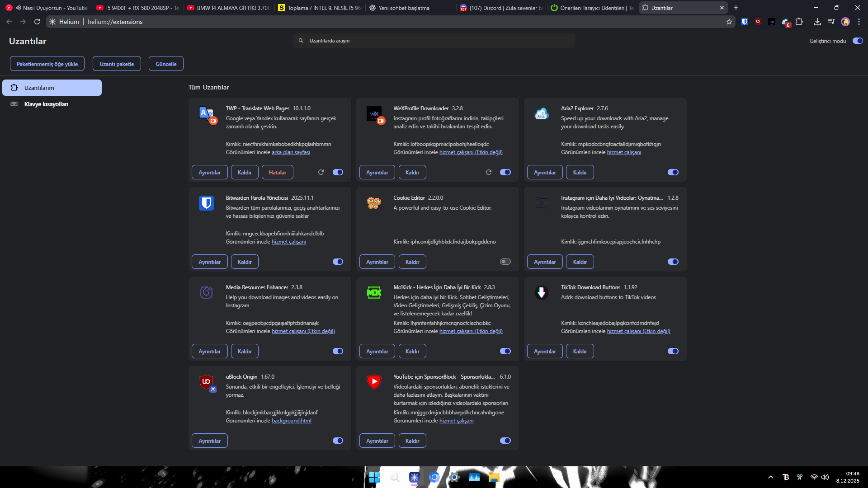Image resolution: width=868 pixels, height=488 pixels.
Task: Turn off Geliştirici modu switch
Action: pyautogui.click(x=858, y=41)
